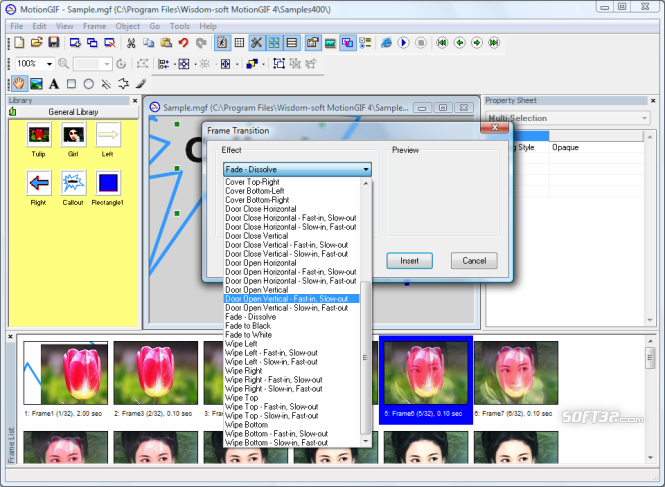Go to the previous frame with green left arrow
Viewport: 665px width, 487px height.
(459, 43)
